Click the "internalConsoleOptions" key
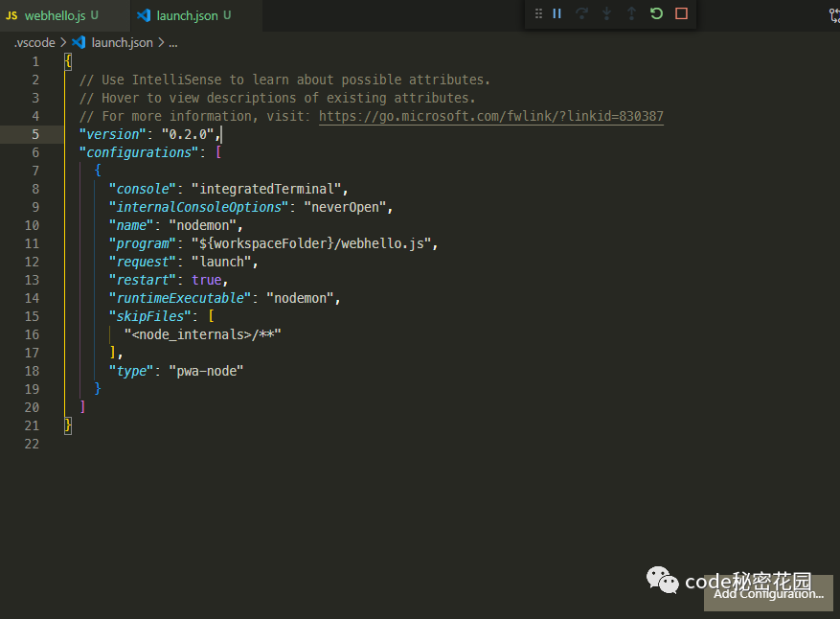 point(199,207)
